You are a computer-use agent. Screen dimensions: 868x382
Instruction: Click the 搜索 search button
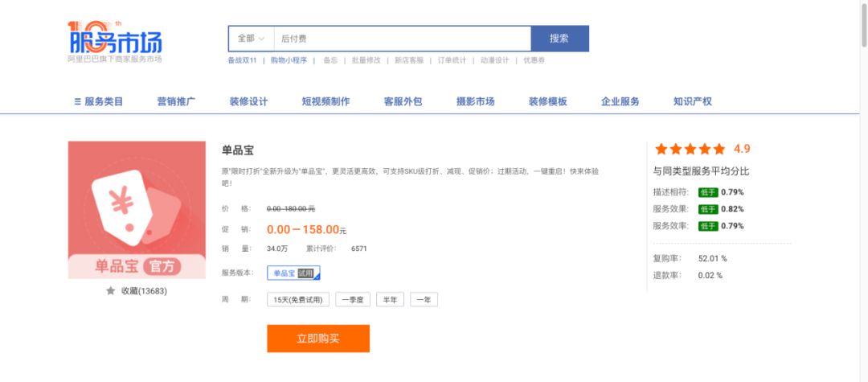(559, 39)
